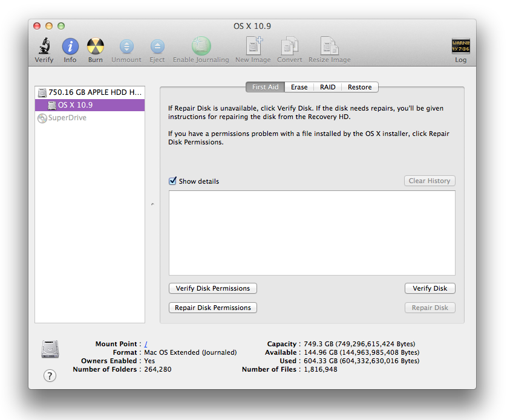Click the Resize Image toolbar icon

click(x=329, y=47)
